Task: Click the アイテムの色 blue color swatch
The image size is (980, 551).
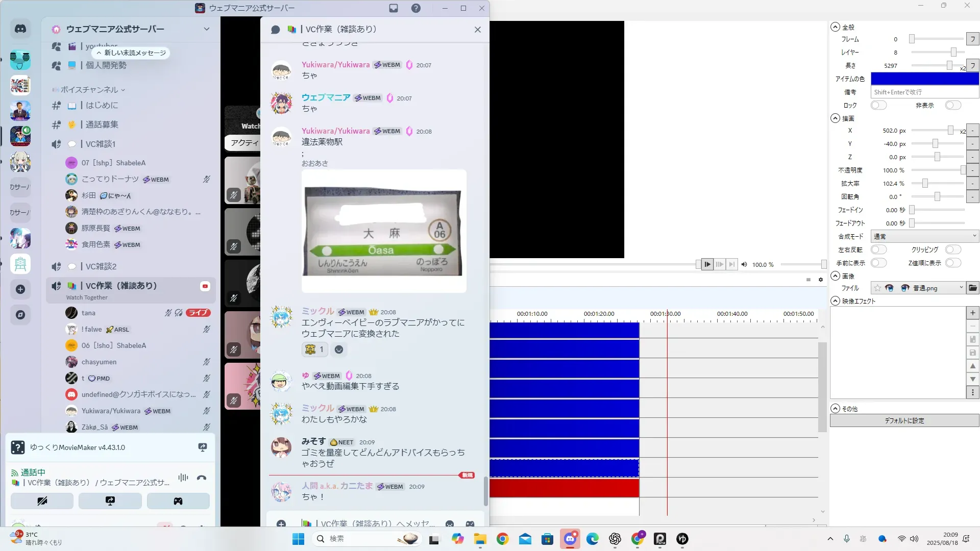Action: pos(924,79)
